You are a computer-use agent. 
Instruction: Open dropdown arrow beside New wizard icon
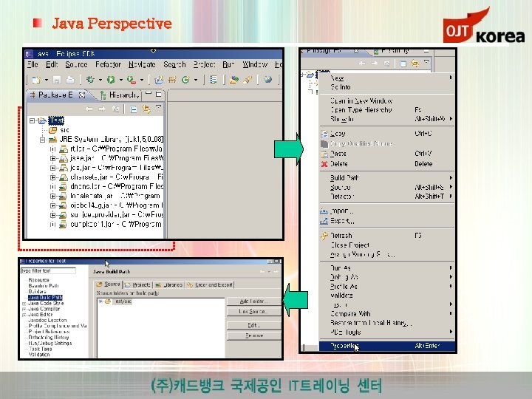pyautogui.click(x=47, y=80)
